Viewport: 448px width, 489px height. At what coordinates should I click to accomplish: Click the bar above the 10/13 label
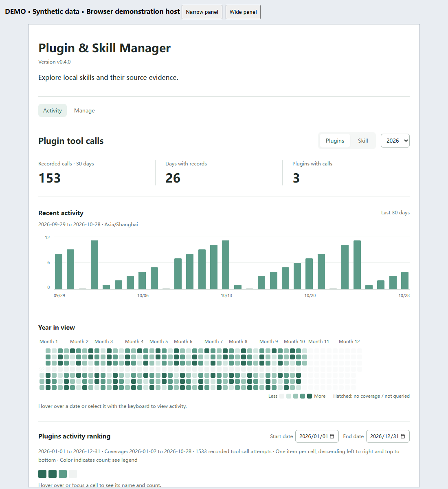coord(226,265)
